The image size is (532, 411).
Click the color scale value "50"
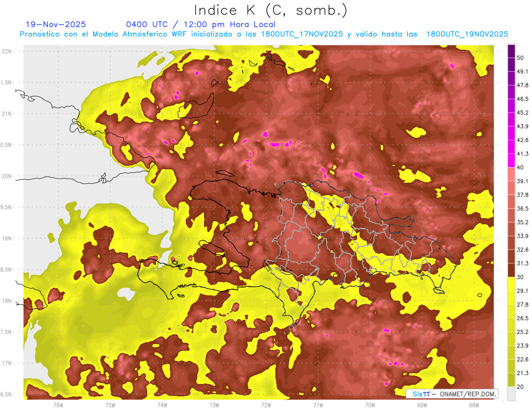click(521, 58)
